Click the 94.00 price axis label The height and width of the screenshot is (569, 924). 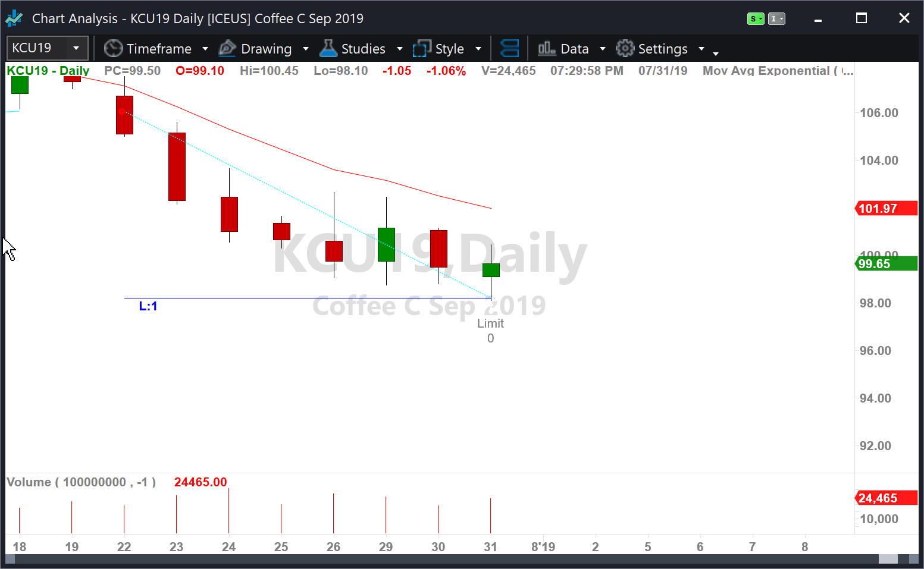[875, 398]
